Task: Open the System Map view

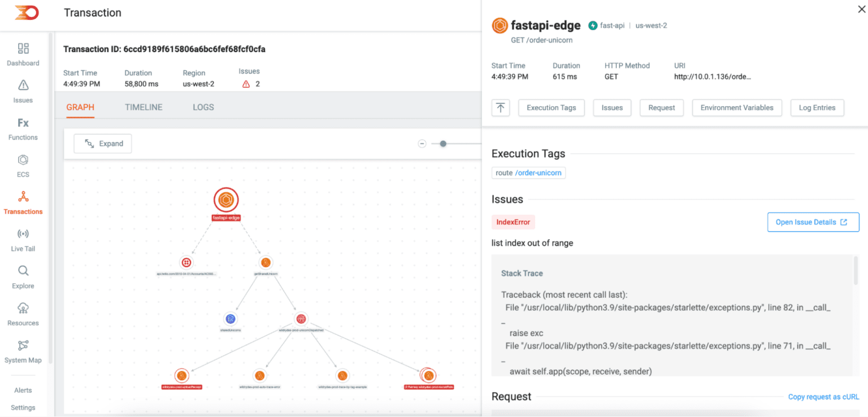Action: 23,350
